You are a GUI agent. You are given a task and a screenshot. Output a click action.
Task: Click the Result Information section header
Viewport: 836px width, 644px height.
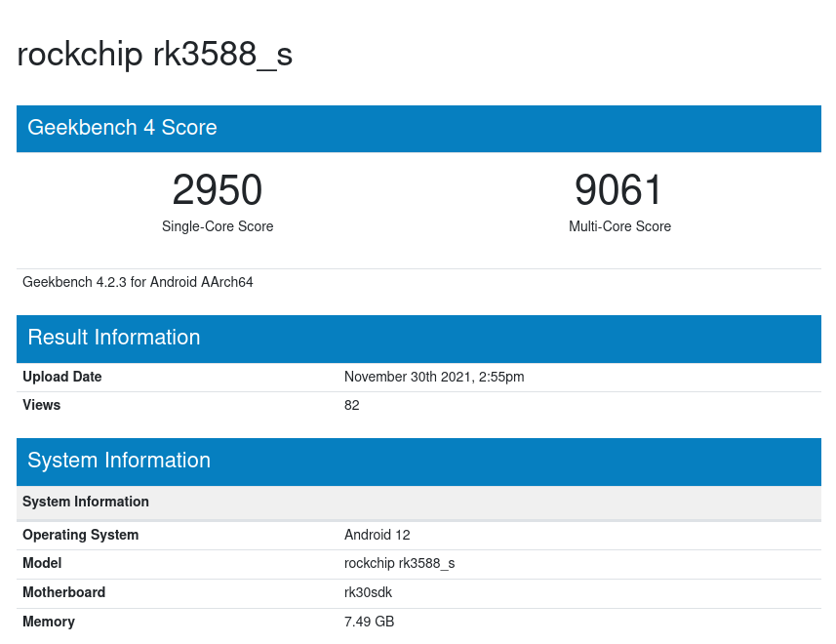pos(418,339)
